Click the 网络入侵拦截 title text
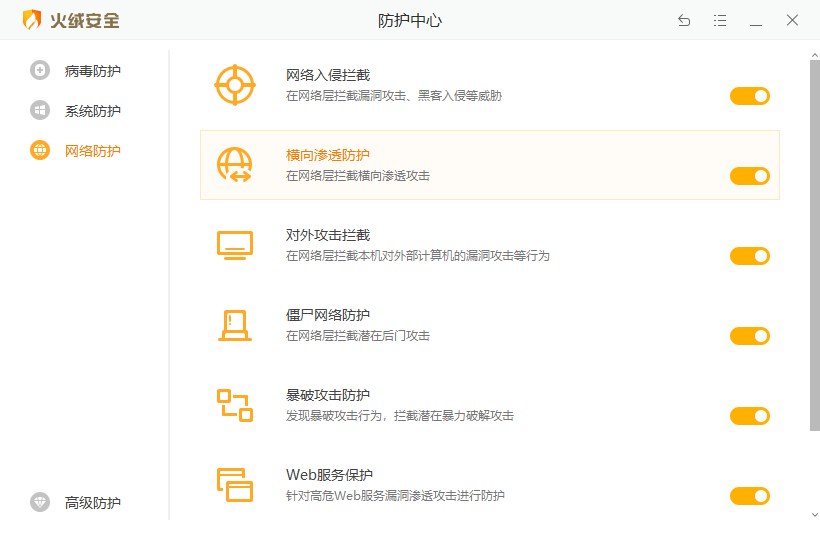This screenshot has width=820, height=540. 328,75
